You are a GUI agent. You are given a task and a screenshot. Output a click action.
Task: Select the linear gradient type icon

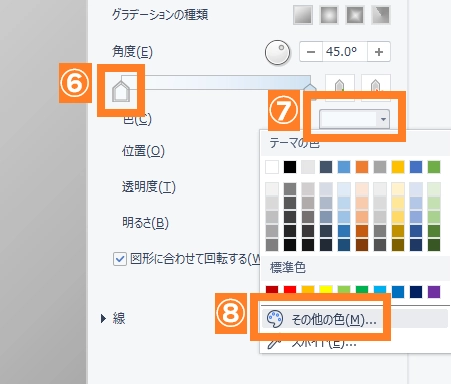click(x=303, y=15)
